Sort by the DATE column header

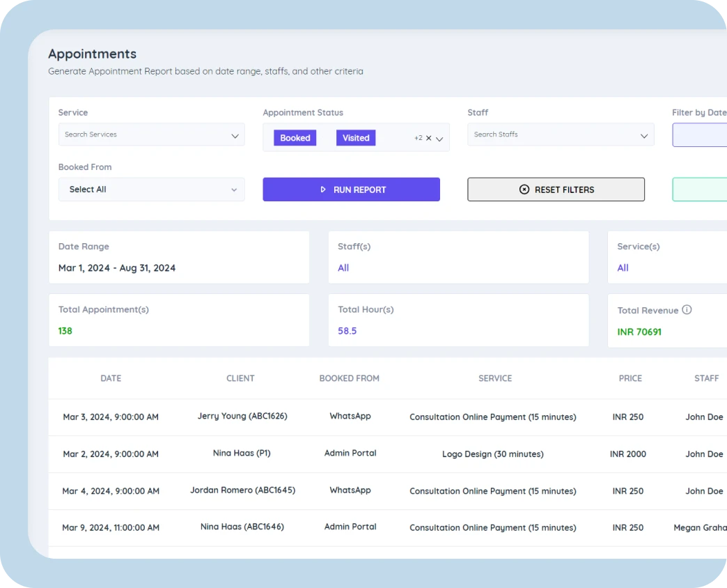click(x=111, y=378)
